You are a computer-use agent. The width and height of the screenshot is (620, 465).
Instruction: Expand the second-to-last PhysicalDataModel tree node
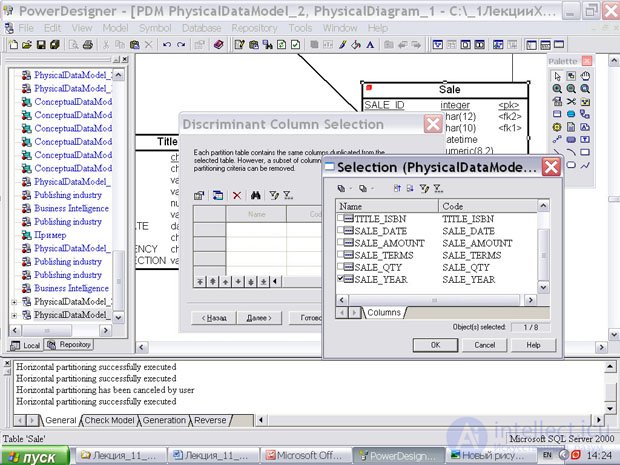pyautogui.click(x=14, y=302)
